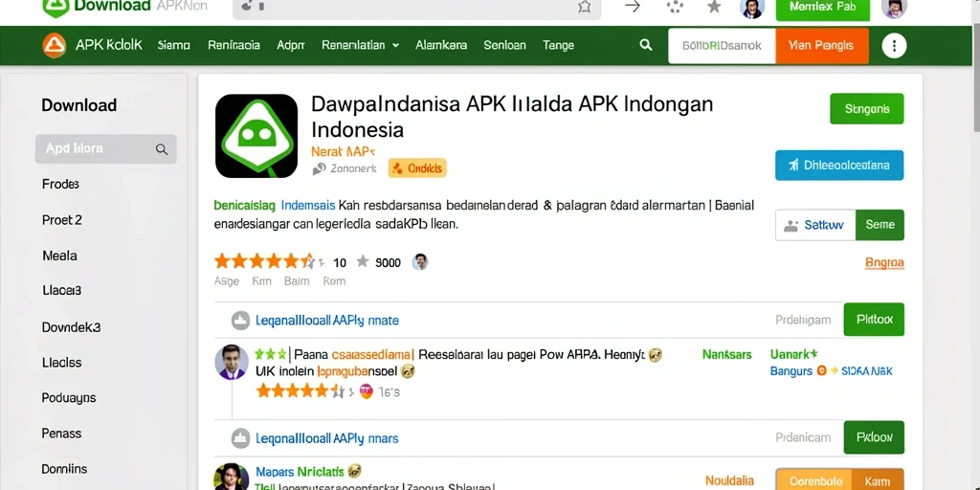Viewport: 980px width, 490px height.
Task: Open the Tenge nav item
Action: click(x=558, y=45)
